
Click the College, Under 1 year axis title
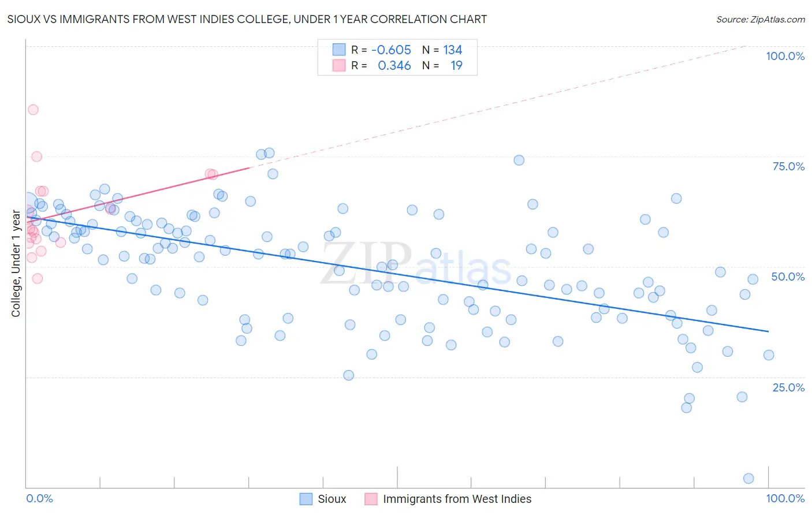tap(16, 263)
